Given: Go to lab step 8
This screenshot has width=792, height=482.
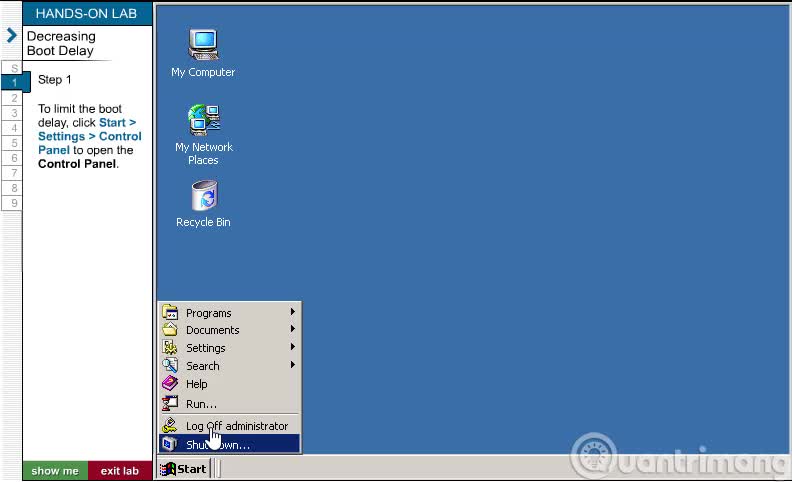Looking at the screenshot, I should (14, 188).
